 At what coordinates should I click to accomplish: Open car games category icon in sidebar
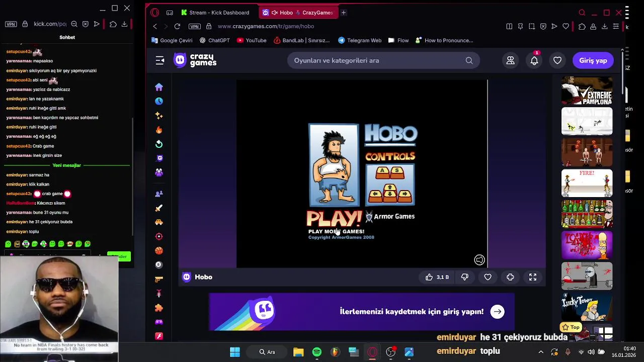(159, 222)
